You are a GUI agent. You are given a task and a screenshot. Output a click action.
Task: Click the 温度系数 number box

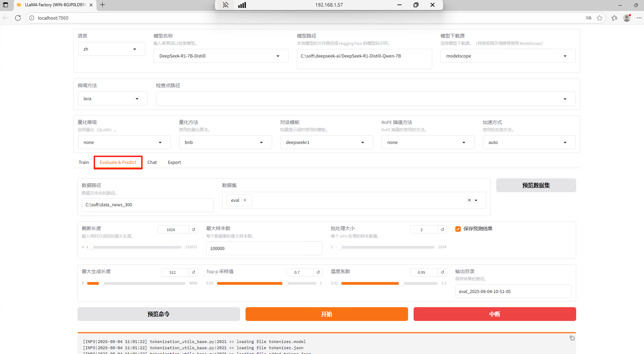[x=424, y=272]
